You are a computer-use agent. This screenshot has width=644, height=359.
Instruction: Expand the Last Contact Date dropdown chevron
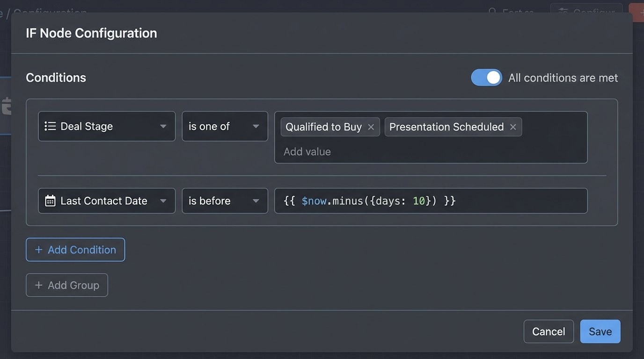click(x=163, y=201)
